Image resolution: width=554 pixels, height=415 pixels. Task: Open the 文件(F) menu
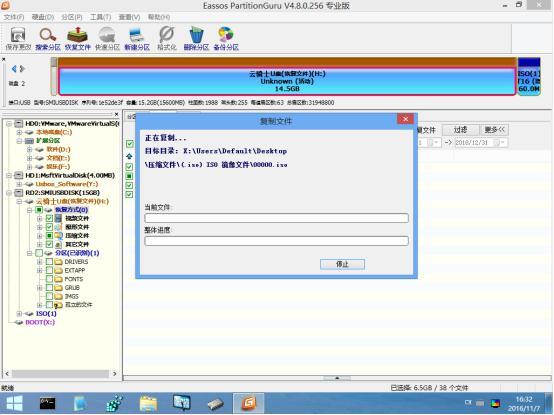pyautogui.click(x=14, y=17)
